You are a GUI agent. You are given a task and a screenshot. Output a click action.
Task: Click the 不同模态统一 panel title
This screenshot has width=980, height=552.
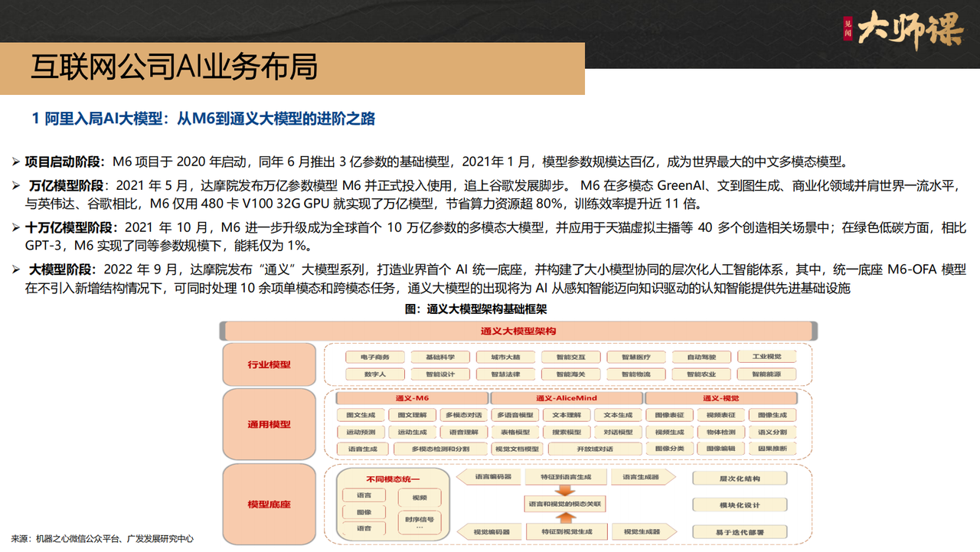(393, 479)
